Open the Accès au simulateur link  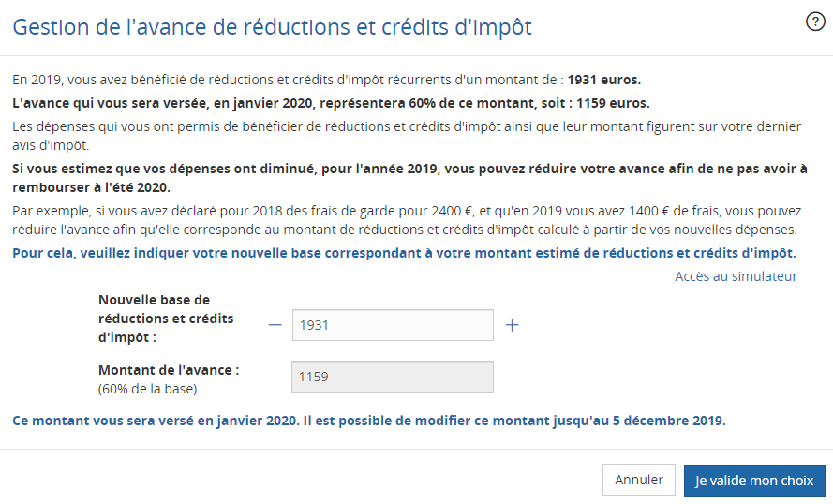point(736,276)
